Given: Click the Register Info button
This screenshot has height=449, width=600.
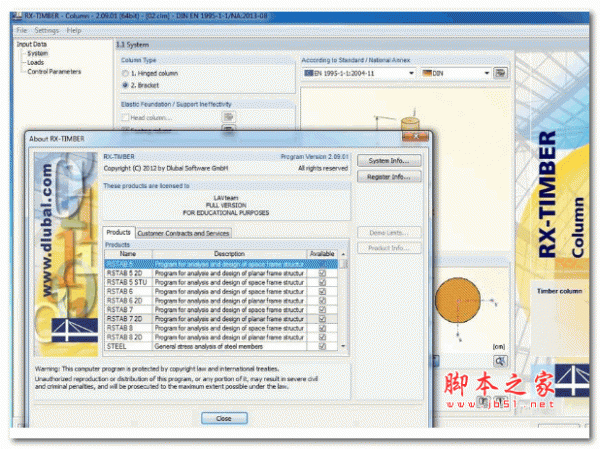Looking at the screenshot, I should pos(389,177).
